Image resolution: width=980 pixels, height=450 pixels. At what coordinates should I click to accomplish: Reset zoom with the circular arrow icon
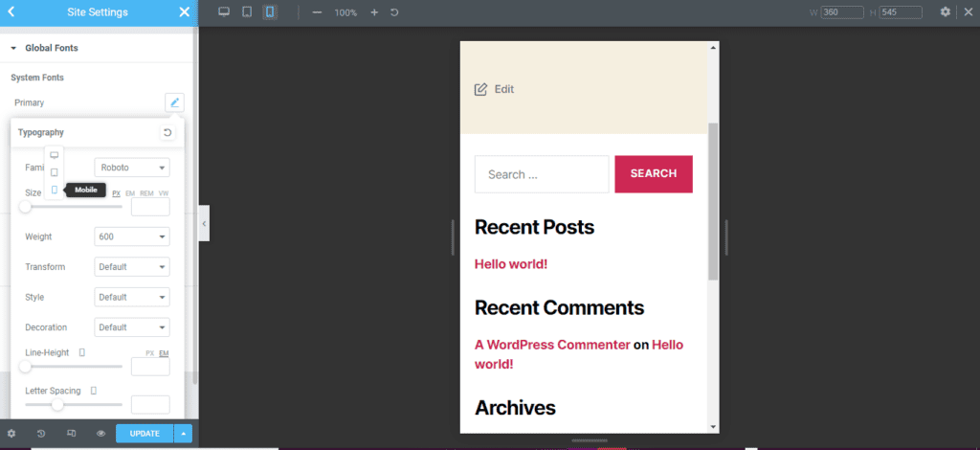pyautogui.click(x=394, y=12)
